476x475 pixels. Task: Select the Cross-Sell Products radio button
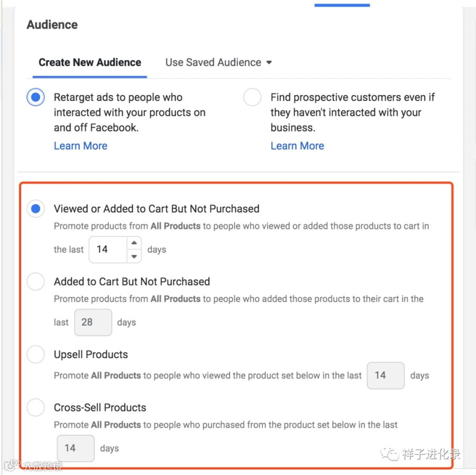pos(35,407)
